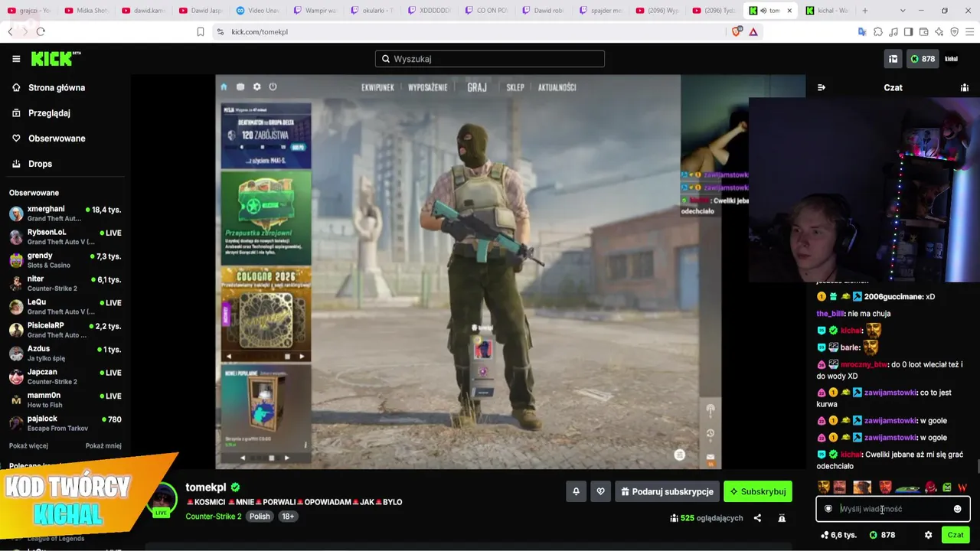Open the chat users list icon
This screenshot has width=980, height=551.
pos(965,87)
